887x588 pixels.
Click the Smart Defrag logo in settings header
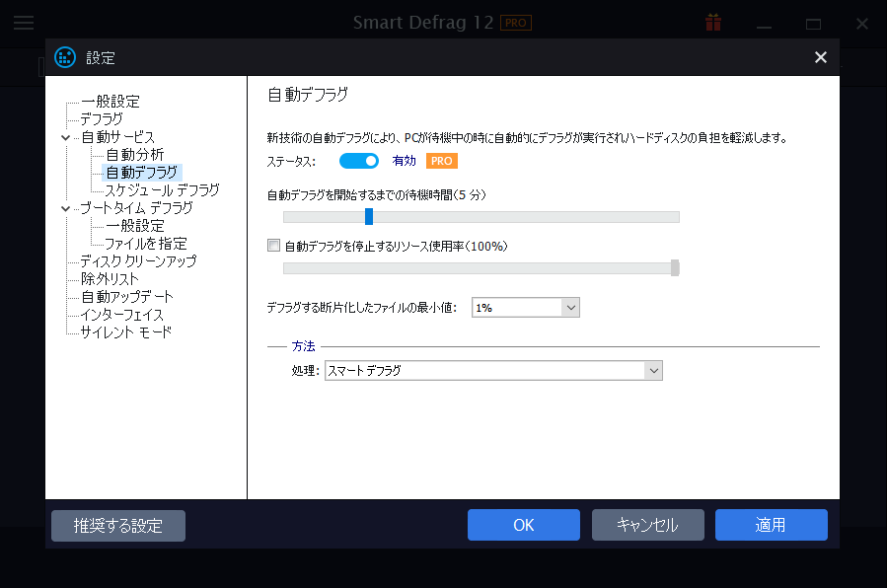coord(65,57)
